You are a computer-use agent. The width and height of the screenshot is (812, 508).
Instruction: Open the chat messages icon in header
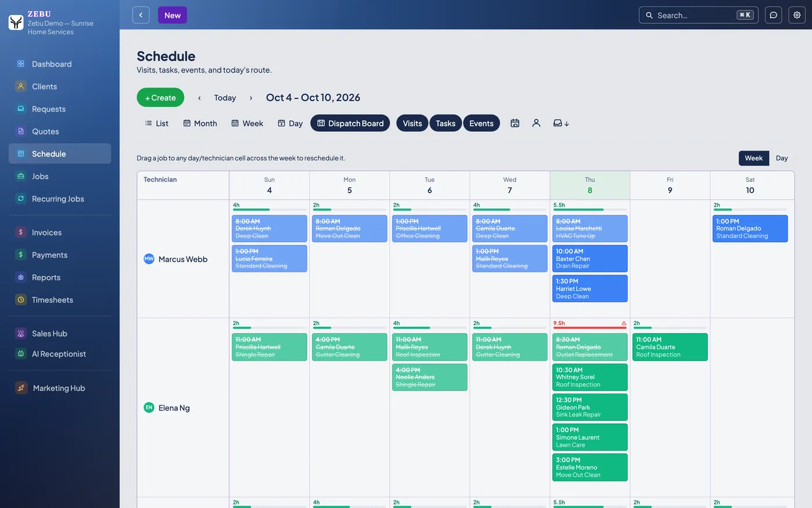coord(773,15)
